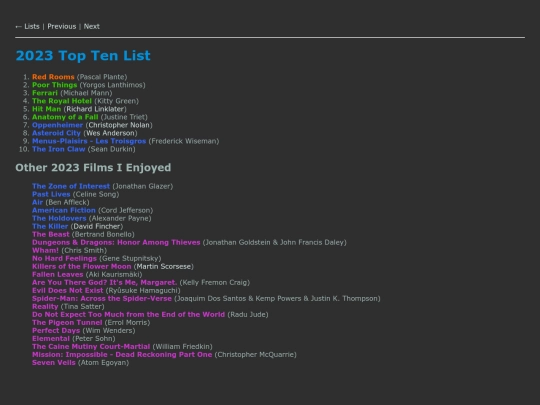
Task: Open the Previous list link
Action: (62, 27)
